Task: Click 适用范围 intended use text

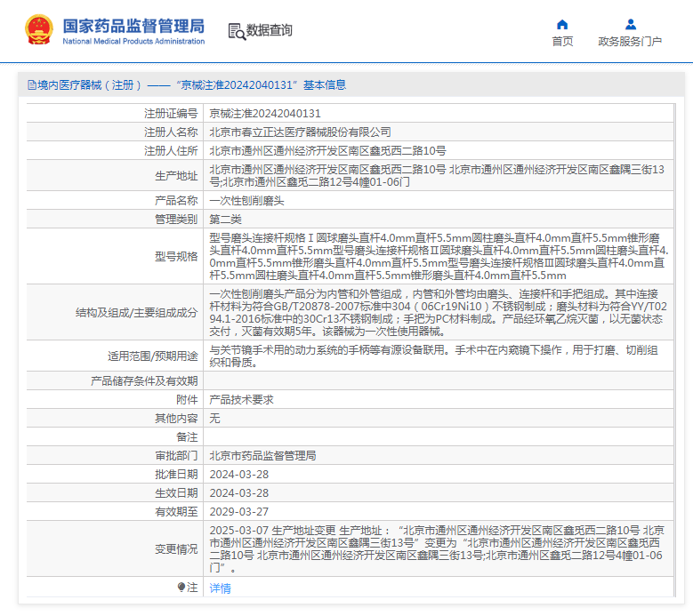Action: click(433, 356)
